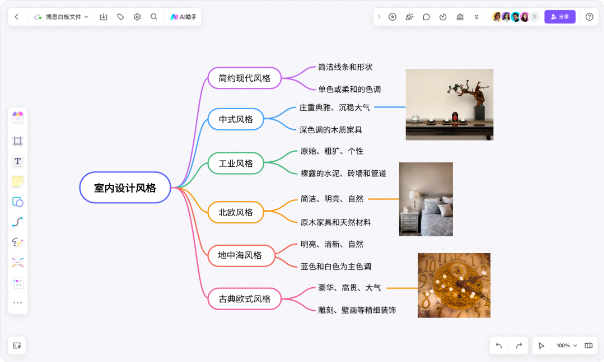The width and height of the screenshot is (604, 362).
Task: Expand the collapsed right toolbar chevron
Action: pos(379,17)
